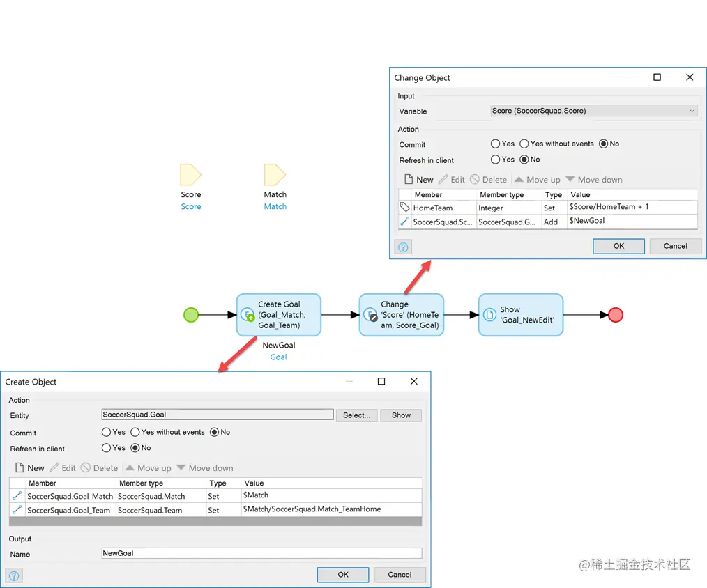Click Value column header in Change Object
Image resolution: width=707 pixels, height=588 pixels.
click(632, 194)
